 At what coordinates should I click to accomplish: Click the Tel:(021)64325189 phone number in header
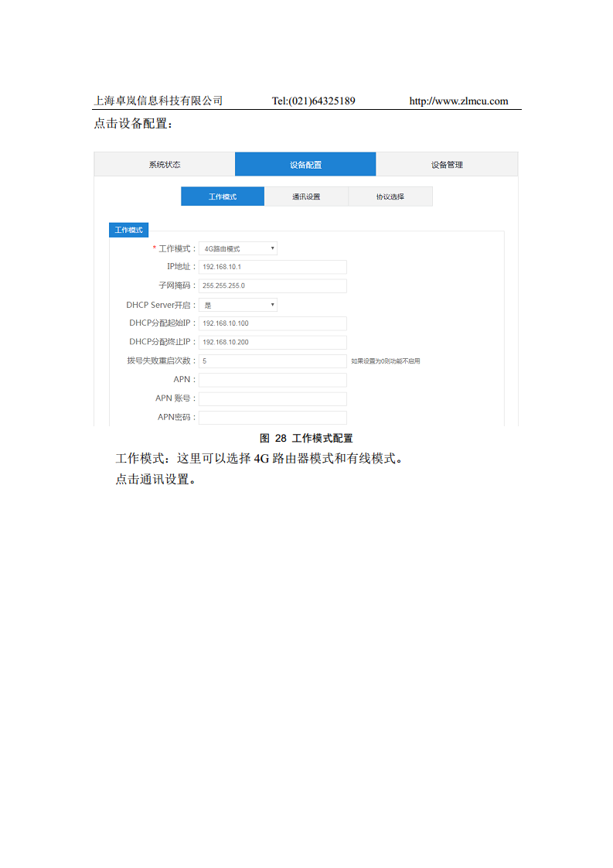pos(313,101)
